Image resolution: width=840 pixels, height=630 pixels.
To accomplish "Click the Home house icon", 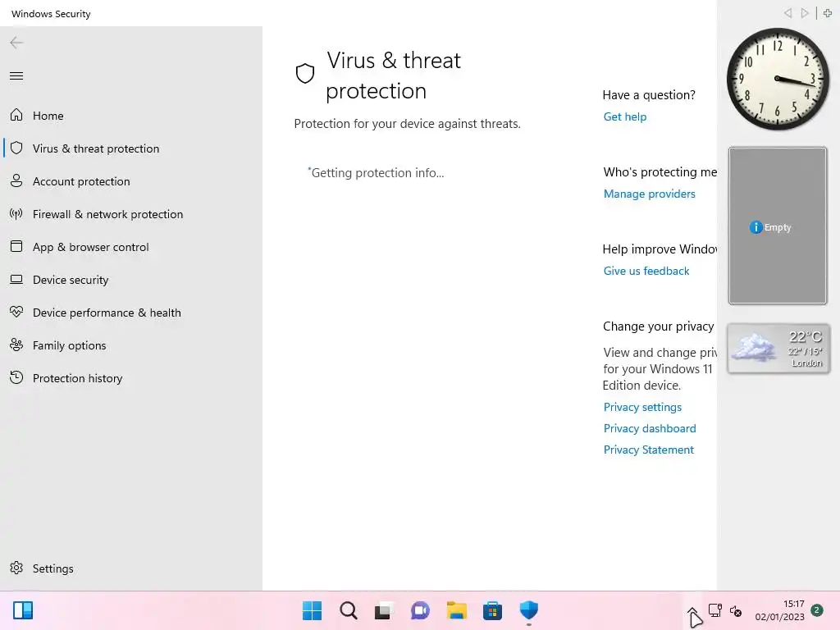I will click(16, 115).
